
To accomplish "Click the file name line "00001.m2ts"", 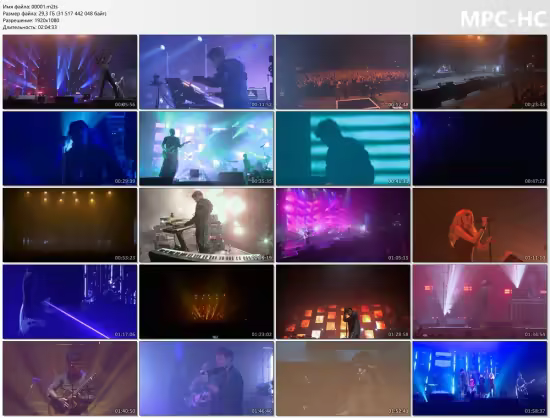I will pos(31,7).
